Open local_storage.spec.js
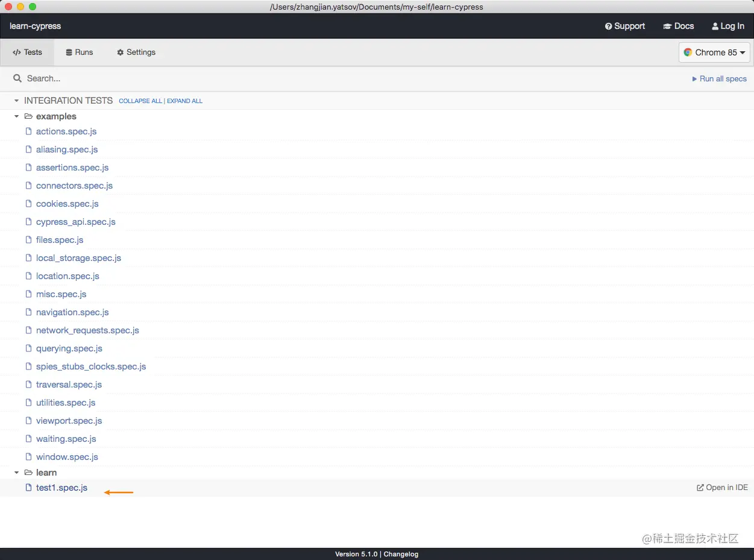 coord(78,258)
